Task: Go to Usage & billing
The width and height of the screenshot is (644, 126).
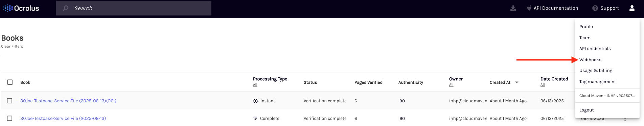Action: point(596,71)
